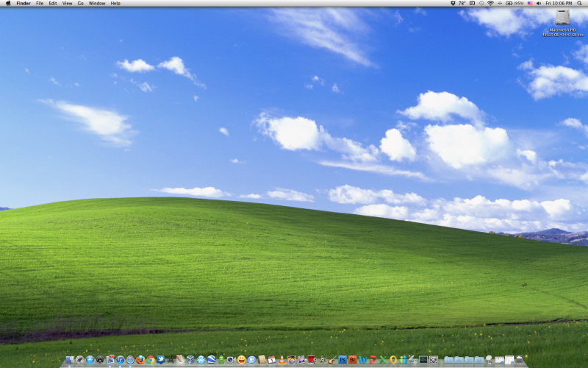This screenshot has height=368, width=588.
Task: Open Finder from the Dock
Action: click(x=69, y=359)
